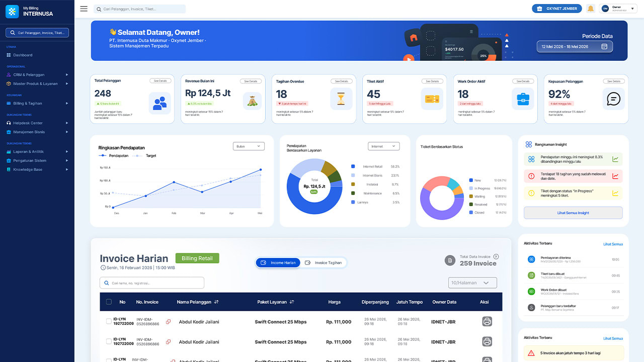Expand Helpdesk Center submenu

coord(37,123)
